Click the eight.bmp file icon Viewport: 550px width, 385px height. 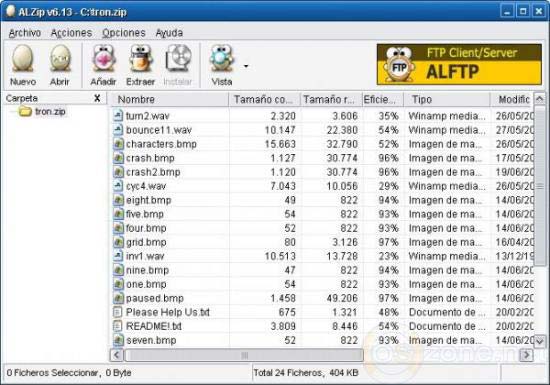pos(118,200)
